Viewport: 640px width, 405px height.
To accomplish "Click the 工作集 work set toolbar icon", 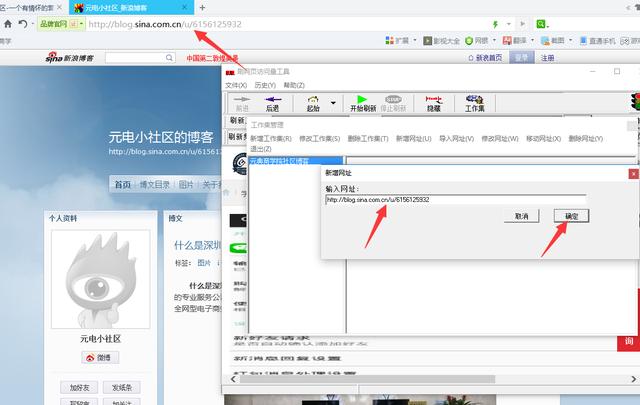I will (475, 103).
